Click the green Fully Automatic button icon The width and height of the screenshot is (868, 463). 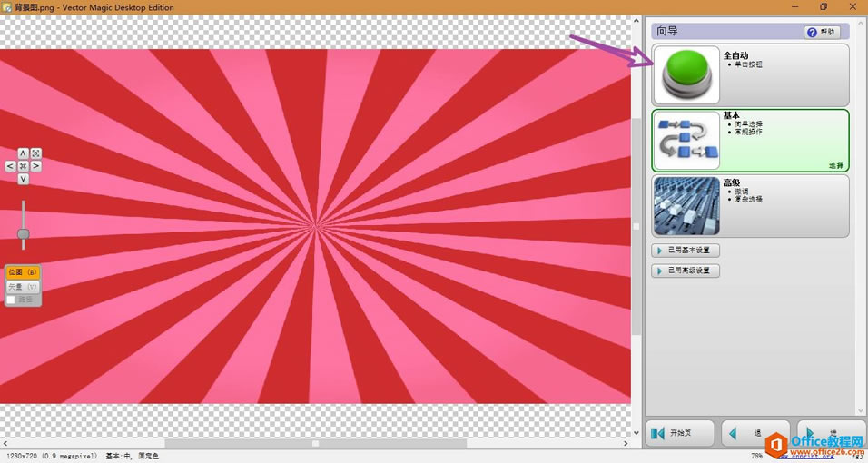[686, 75]
